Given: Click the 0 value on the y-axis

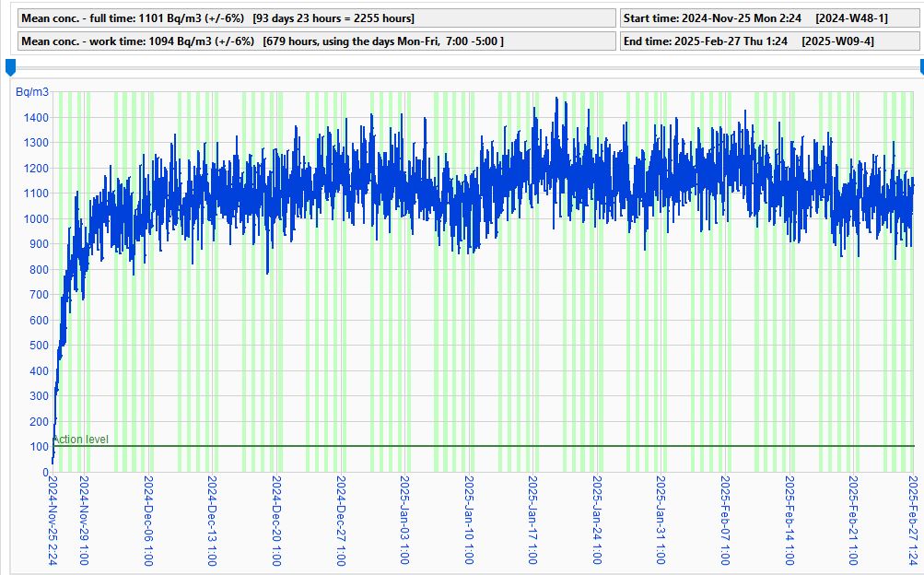Looking at the screenshot, I should click(45, 472).
